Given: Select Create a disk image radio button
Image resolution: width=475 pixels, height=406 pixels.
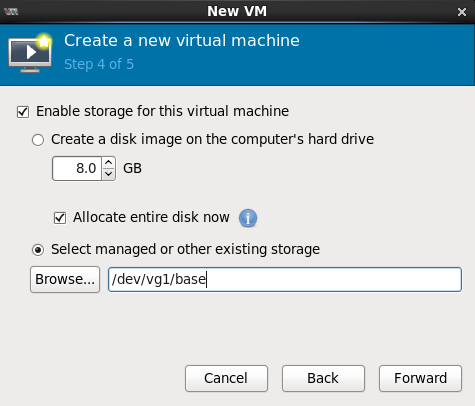Looking at the screenshot, I should click(x=38, y=140).
